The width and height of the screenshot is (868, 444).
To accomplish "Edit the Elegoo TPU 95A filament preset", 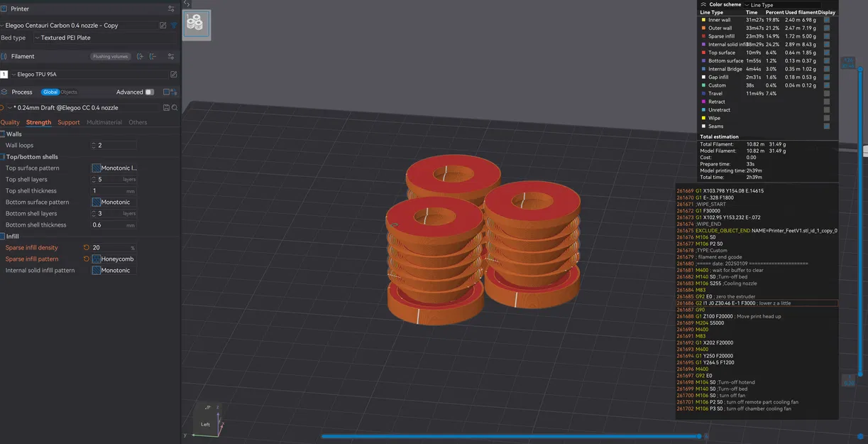I will [x=173, y=74].
